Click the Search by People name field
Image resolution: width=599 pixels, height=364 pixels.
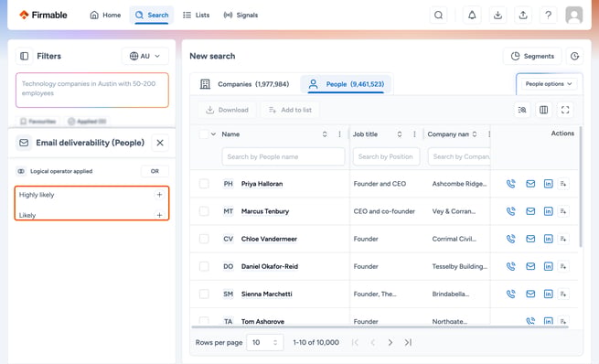click(x=283, y=156)
